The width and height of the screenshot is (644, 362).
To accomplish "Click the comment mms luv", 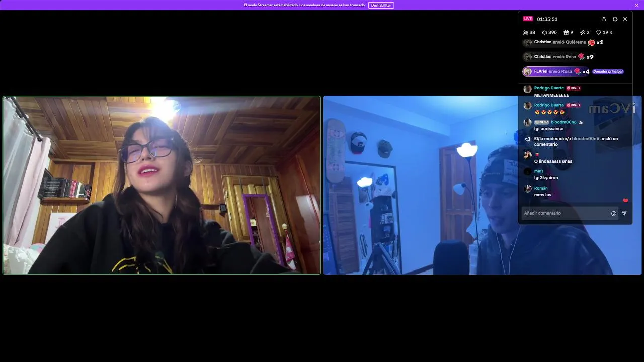I will pos(543,195).
